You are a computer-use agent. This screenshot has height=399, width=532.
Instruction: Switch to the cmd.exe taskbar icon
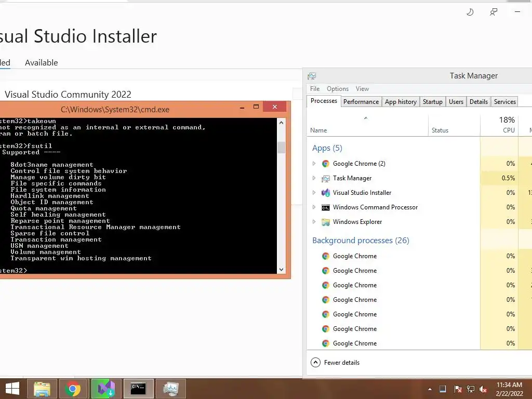click(138, 389)
